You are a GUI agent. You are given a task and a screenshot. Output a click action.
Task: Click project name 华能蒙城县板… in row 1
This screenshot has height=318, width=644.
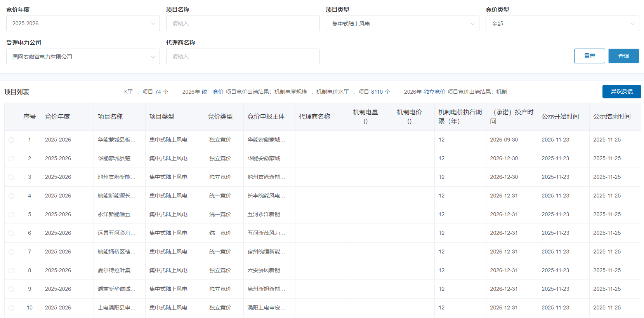point(116,140)
